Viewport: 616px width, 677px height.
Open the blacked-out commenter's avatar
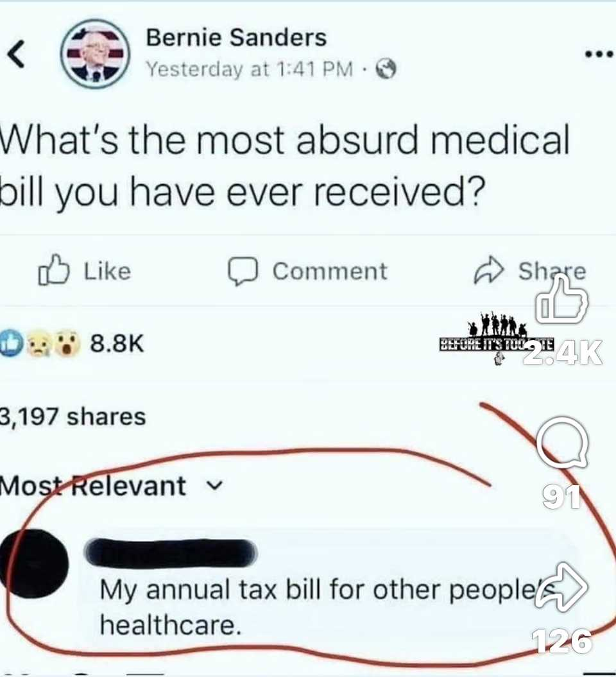point(35,563)
